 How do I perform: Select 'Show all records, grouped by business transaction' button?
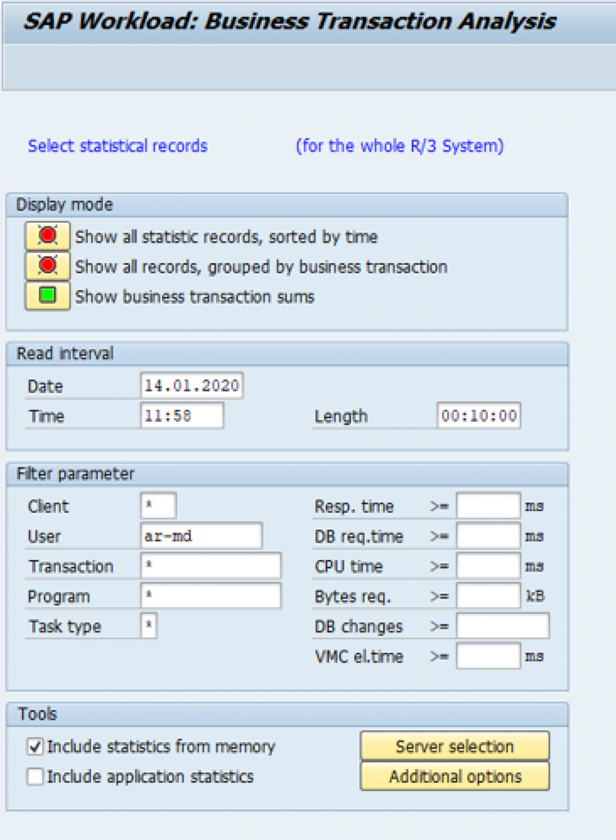point(47,266)
